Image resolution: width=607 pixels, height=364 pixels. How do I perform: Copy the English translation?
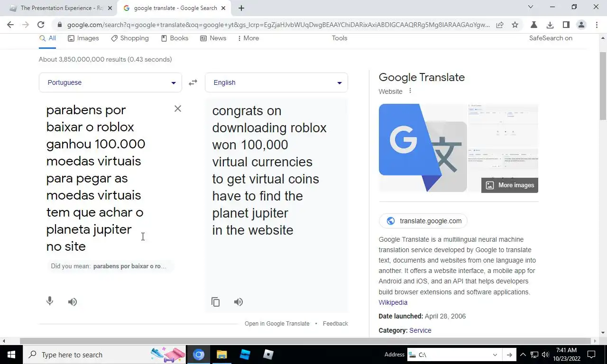pyautogui.click(x=216, y=302)
